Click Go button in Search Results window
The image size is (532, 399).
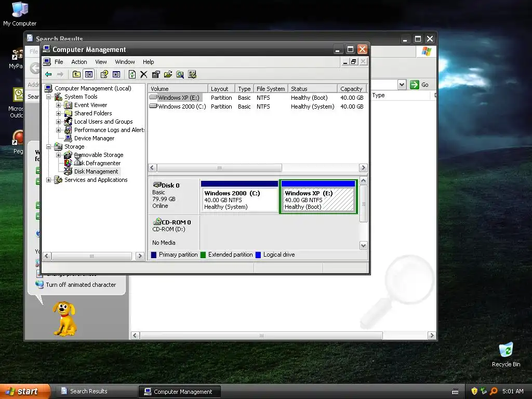419,85
